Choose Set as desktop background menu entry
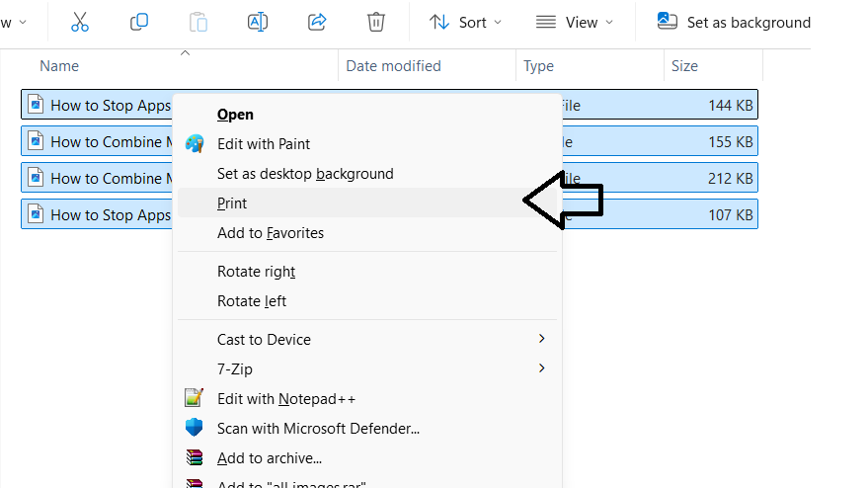Screen dimensions: 868x488 367,174
